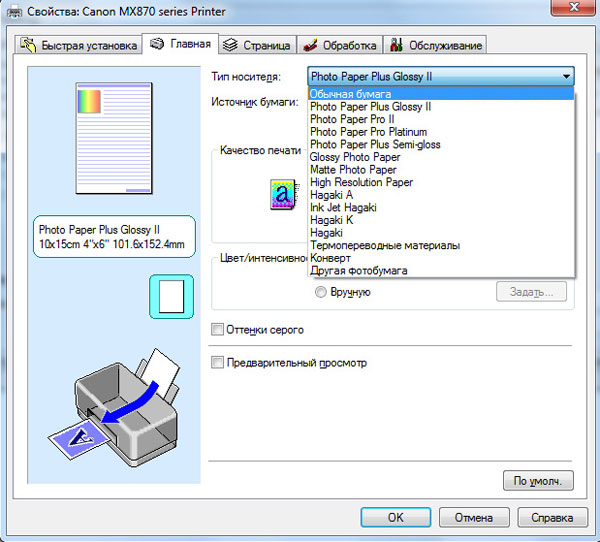Select Hagaki K in the list
This screenshot has width=600, height=542.
pyautogui.click(x=441, y=220)
